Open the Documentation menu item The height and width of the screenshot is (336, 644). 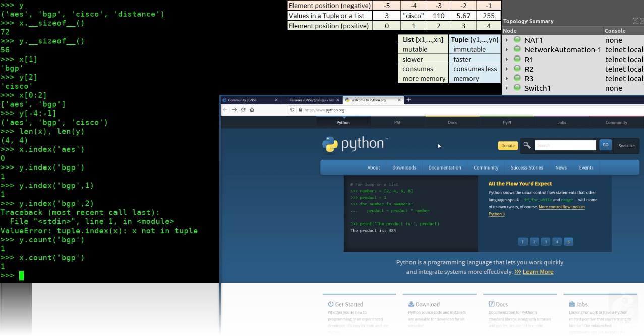pyautogui.click(x=445, y=167)
